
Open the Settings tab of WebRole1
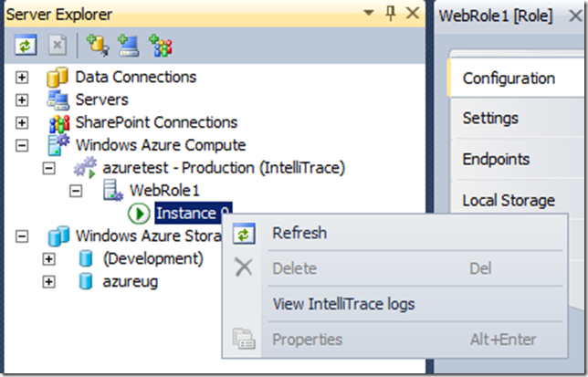tap(490, 119)
